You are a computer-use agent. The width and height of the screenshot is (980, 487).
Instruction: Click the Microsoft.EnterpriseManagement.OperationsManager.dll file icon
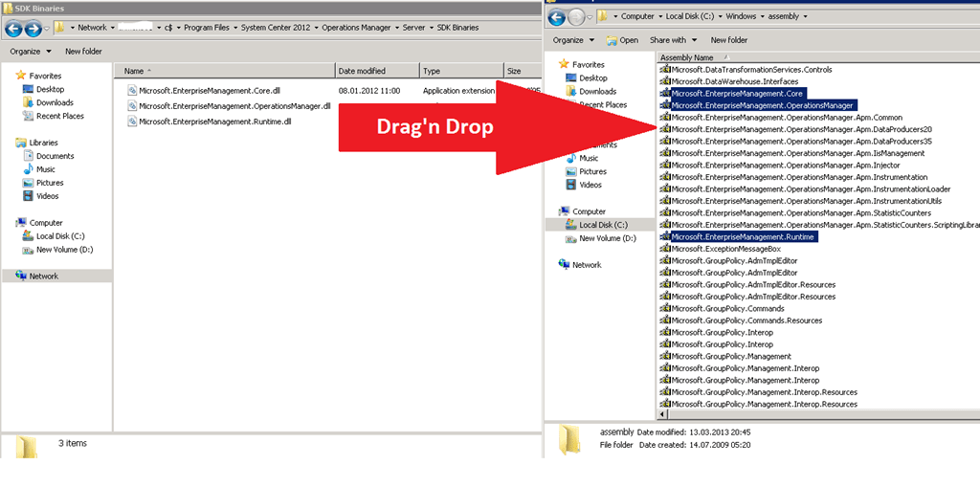point(132,106)
